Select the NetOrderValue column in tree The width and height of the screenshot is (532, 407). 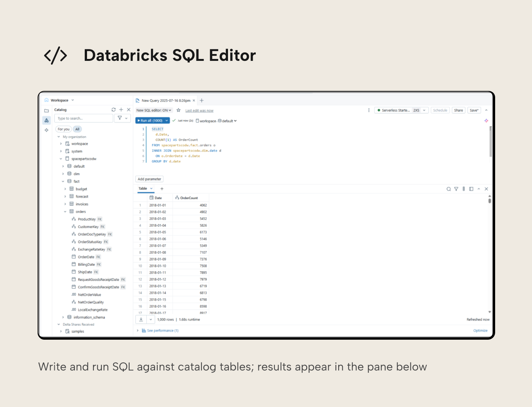pyautogui.click(x=89, y=295)
